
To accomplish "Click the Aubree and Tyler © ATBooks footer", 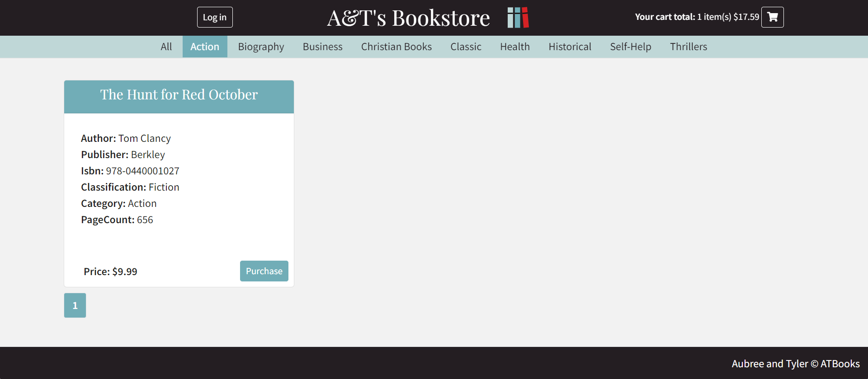I will 796,364.
